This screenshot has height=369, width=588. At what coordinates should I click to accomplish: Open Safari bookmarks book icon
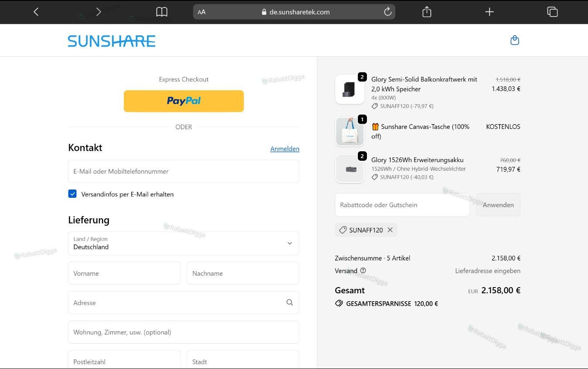162,12
